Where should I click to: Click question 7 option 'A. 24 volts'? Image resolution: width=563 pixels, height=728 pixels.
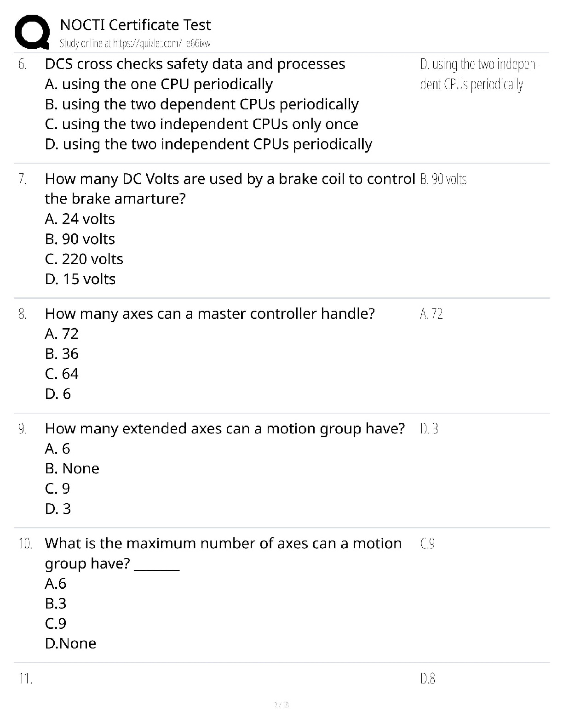pyautogui.click(x=80, y=219)
